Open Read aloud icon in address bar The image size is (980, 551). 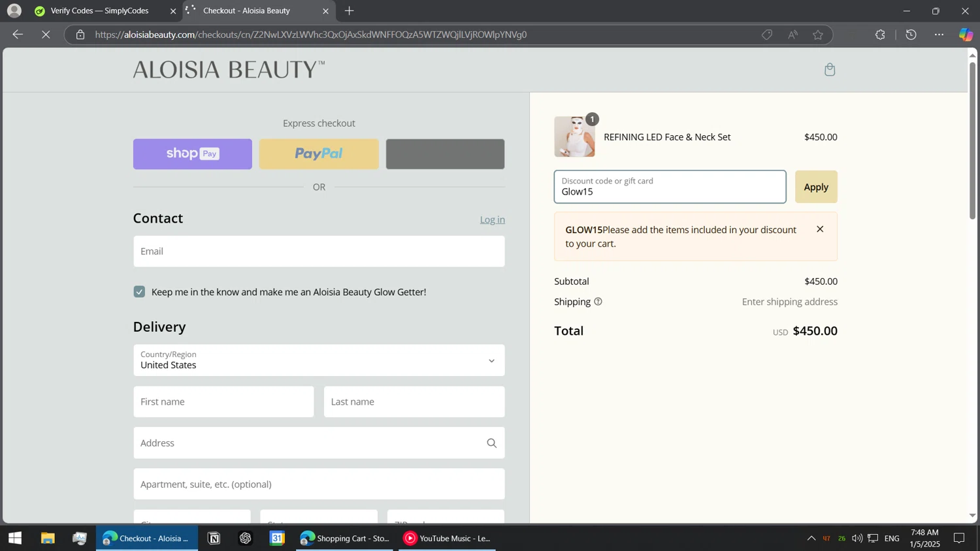click(792, 35)
